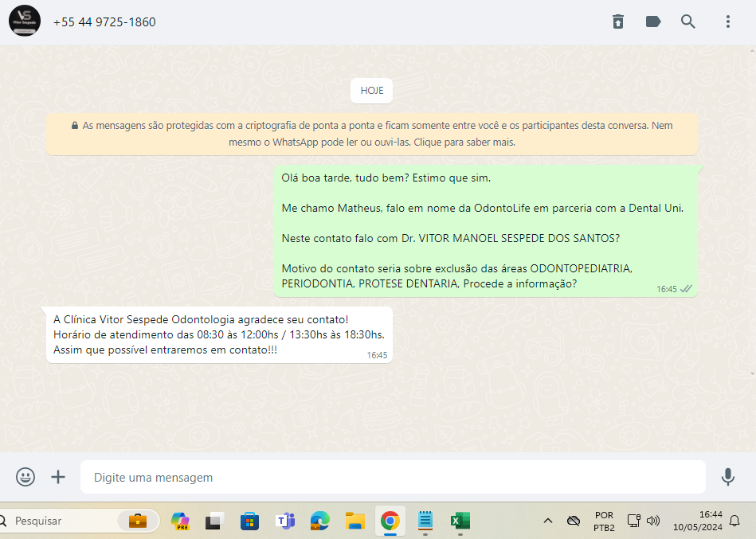Image resolution: width=756 pixels, height=539 pixels.
Task: Click the OneDrive cloud tray icon
Action: pos(574,521)
